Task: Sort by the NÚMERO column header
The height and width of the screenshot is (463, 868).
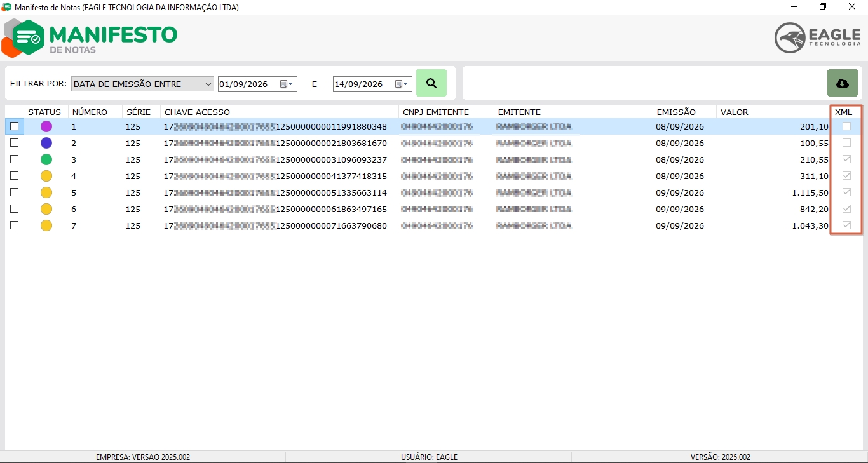Action: (95, 112)
